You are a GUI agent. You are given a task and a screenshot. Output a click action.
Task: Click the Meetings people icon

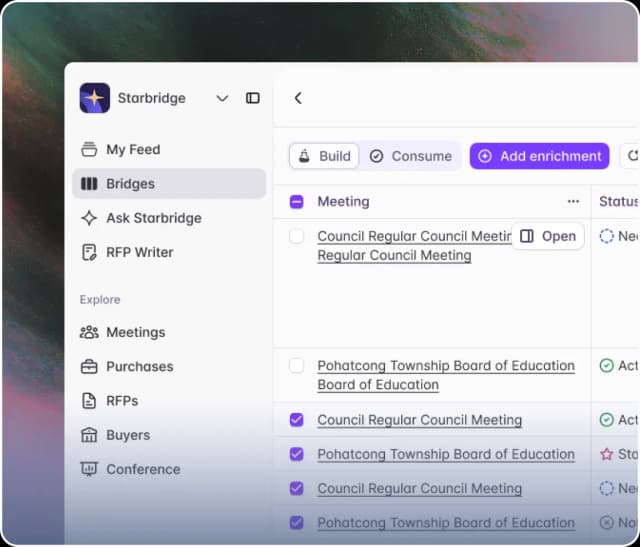click(89, 332)
